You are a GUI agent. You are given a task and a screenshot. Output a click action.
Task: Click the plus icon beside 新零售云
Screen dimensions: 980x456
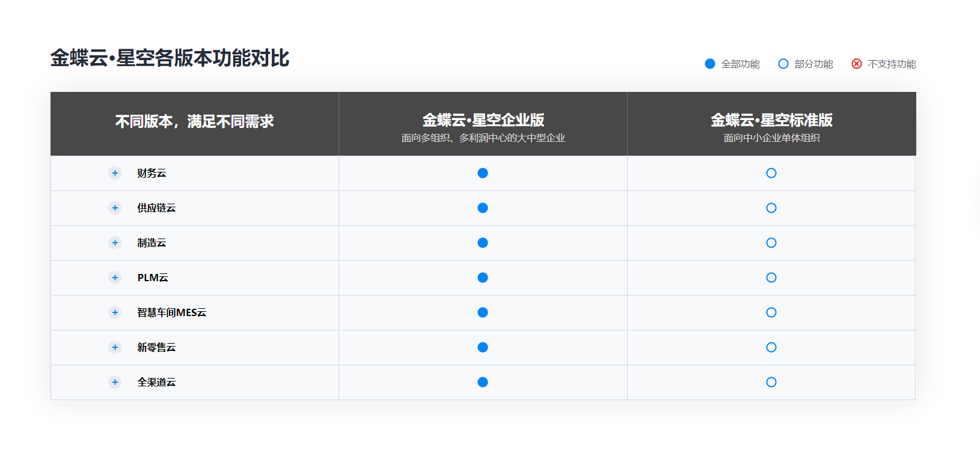coord(115,347)
